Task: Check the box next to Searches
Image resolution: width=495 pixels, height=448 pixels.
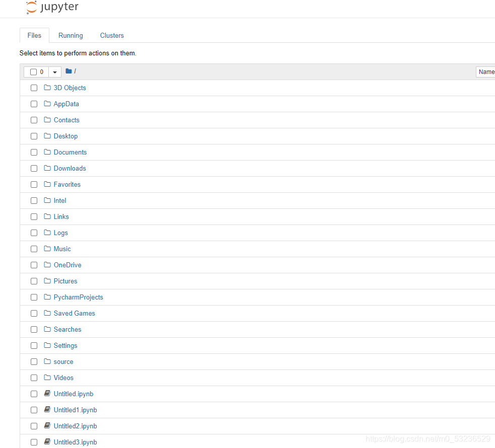Action: (x=34, y=329)
